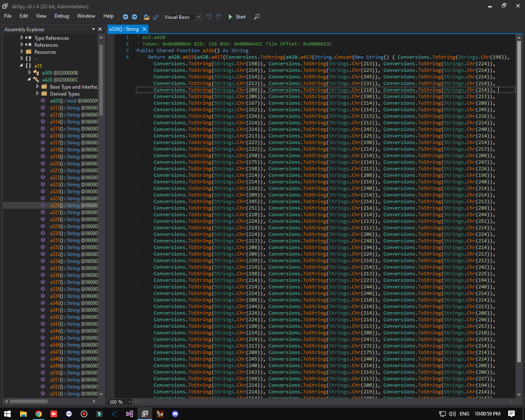Click the scroll down arrow in code editor
525x420 pixels.
tap(519, 395)
